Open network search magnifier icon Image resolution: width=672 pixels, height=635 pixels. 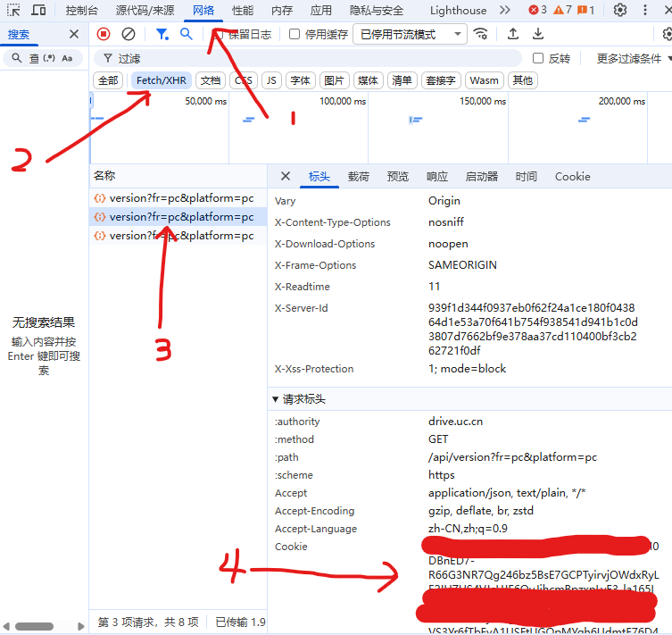click(x=186, y=34)
